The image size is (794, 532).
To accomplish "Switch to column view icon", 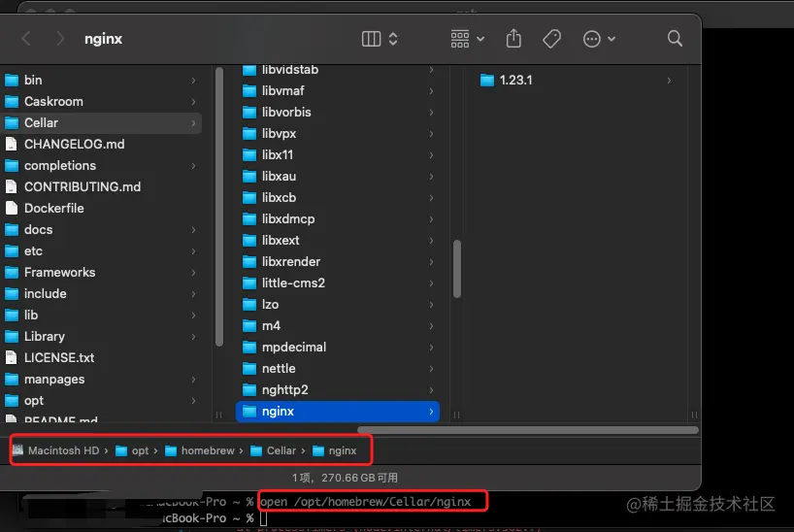I will [371, 39].
